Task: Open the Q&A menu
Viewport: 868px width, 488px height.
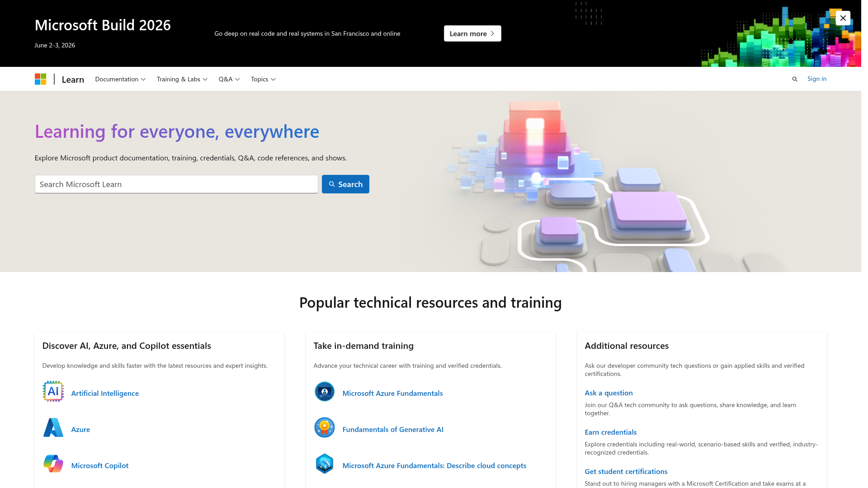Action: pos(229,79)
